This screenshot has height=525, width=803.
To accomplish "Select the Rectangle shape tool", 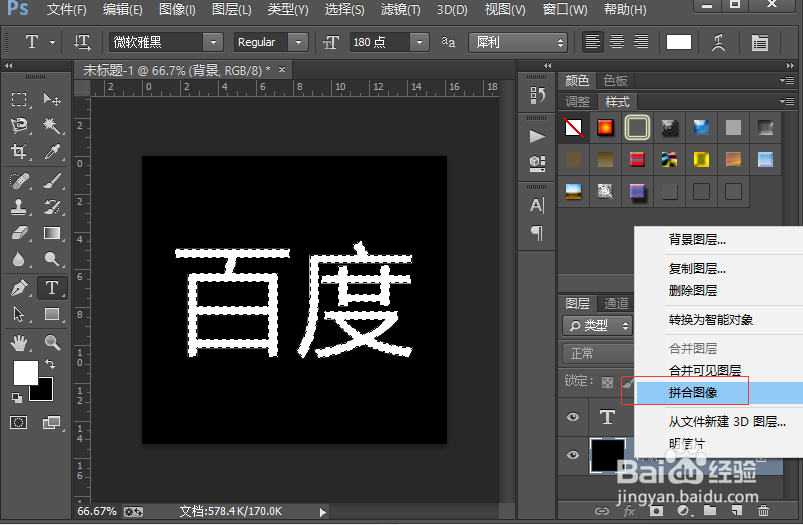I will pos(52,314).
